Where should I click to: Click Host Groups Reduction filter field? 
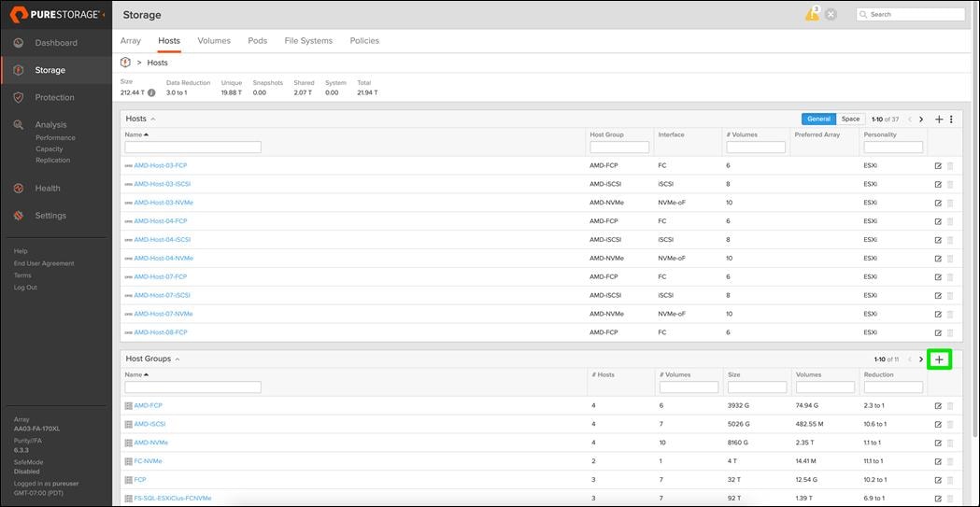[x=893, y=387]
